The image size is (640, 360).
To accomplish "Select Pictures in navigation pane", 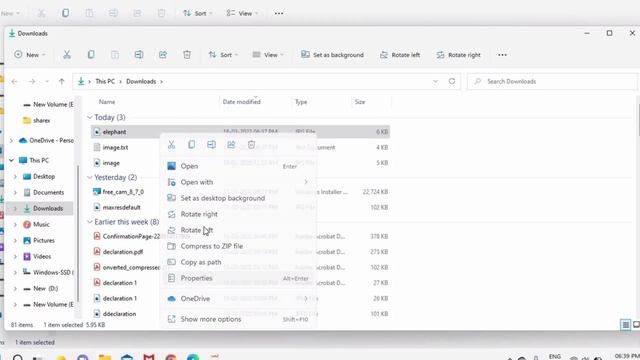I will tap(43, 240).
